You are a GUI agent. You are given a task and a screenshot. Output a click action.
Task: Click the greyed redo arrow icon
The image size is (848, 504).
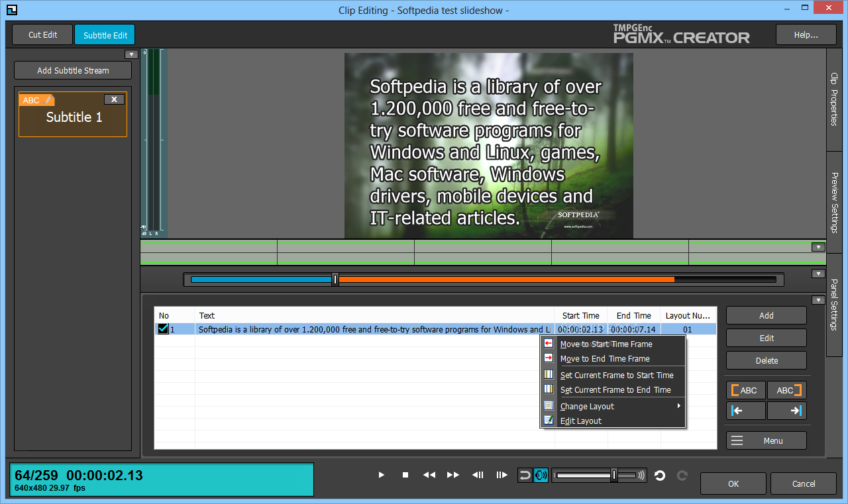click(682, 475)
